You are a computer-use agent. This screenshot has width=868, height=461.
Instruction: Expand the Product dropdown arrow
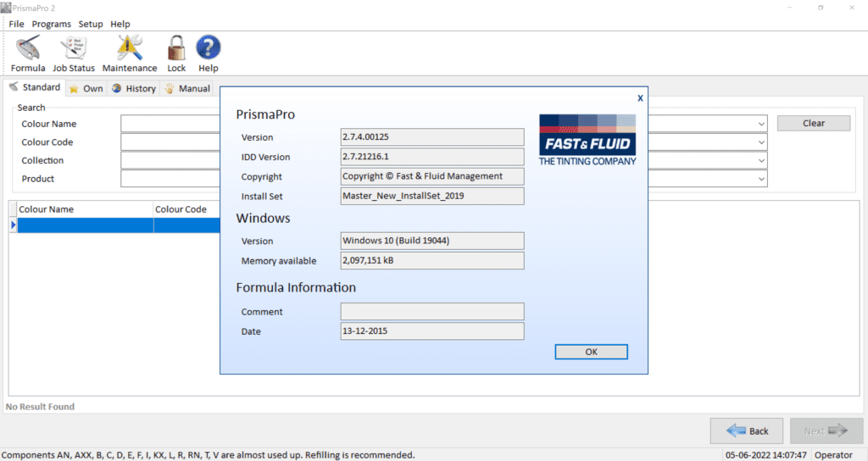(761, 179)
